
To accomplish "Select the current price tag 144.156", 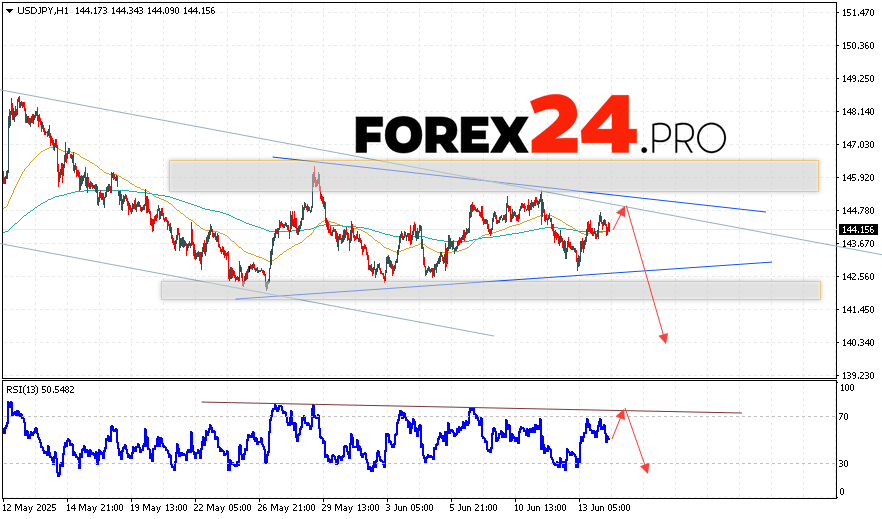I will [857, 230].
